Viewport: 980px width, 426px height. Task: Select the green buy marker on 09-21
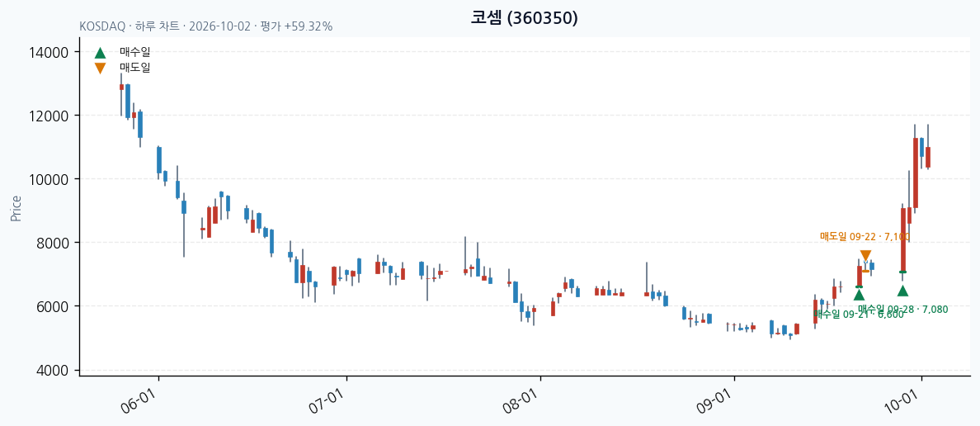point(860,295)
